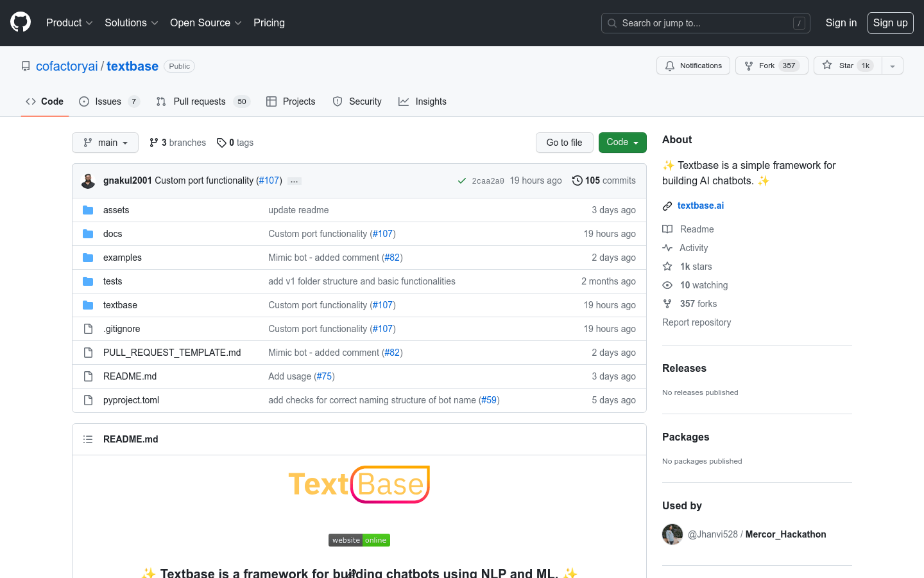Click the examples folder icon

click(88, 258)
